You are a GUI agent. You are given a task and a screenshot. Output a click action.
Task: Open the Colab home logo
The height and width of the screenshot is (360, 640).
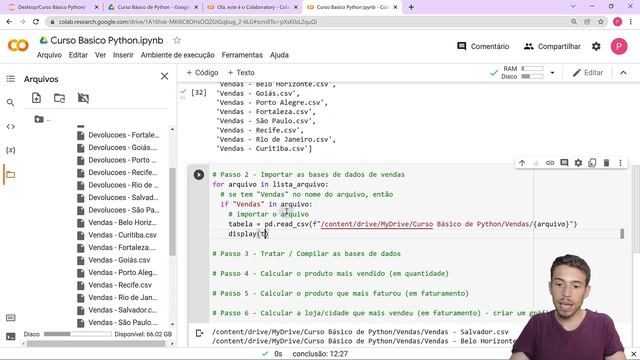pos(18,46)
